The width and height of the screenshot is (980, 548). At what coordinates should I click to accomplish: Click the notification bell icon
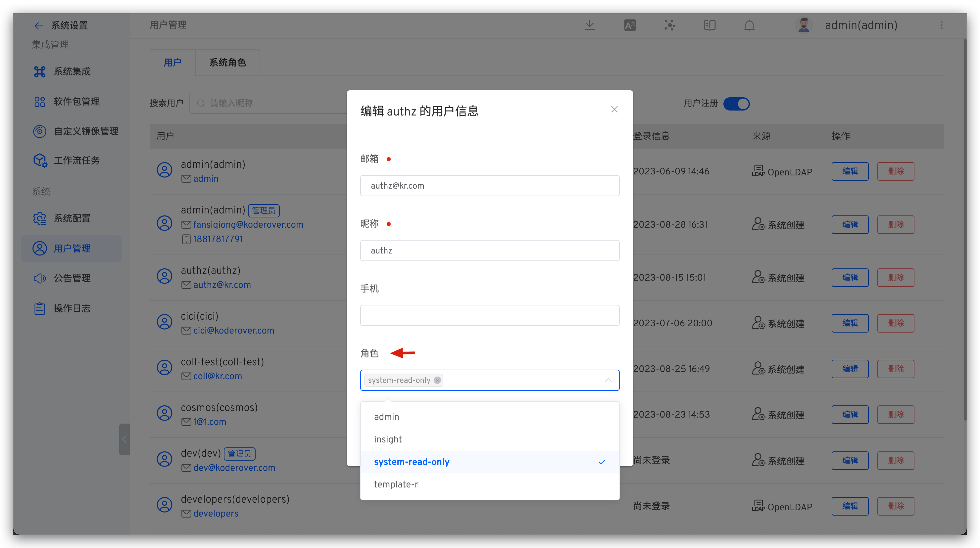coord(749,25)
